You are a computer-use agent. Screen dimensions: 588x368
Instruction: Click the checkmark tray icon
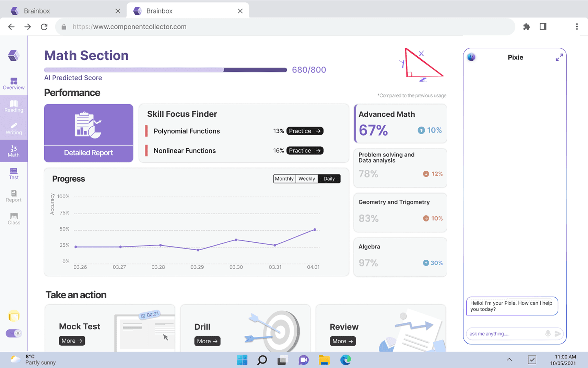tap(532, 360)
